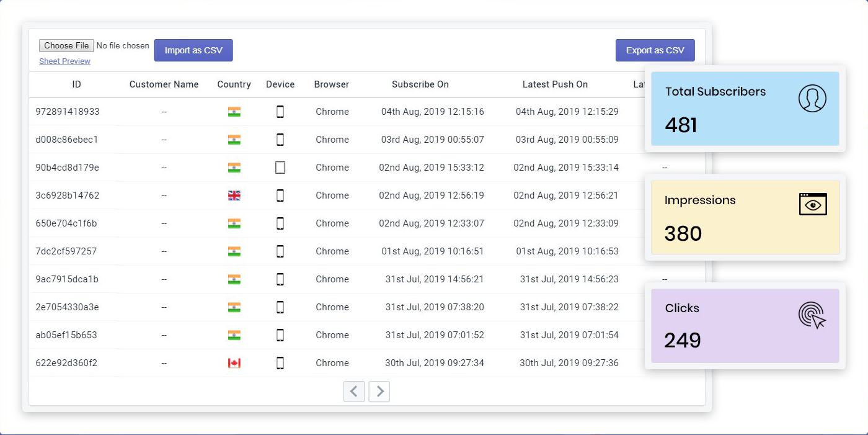Viewport: 868px width, 435px height.
Task: Click the Clicks target cursor icon
Action: (812, 315)
